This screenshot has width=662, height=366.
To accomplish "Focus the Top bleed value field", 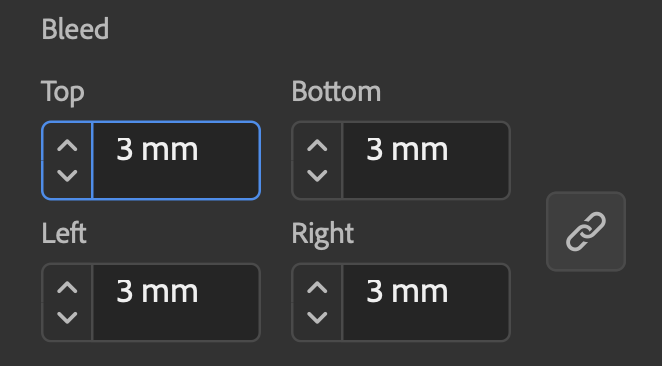I will pos(176,160).
